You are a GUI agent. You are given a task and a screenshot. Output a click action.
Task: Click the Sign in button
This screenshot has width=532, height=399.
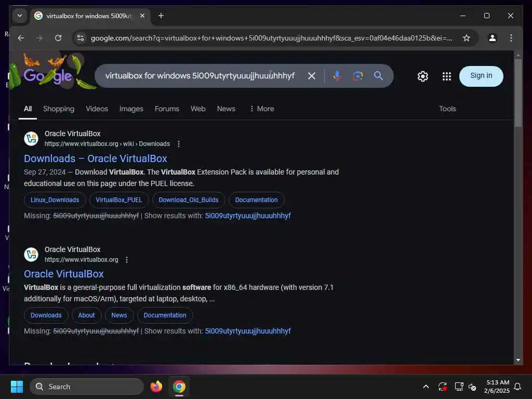tap(481, 76)
